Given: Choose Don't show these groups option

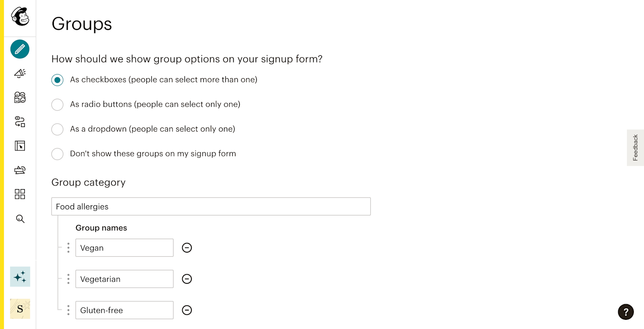Looking at the screenshot, I should pos(57,154).
